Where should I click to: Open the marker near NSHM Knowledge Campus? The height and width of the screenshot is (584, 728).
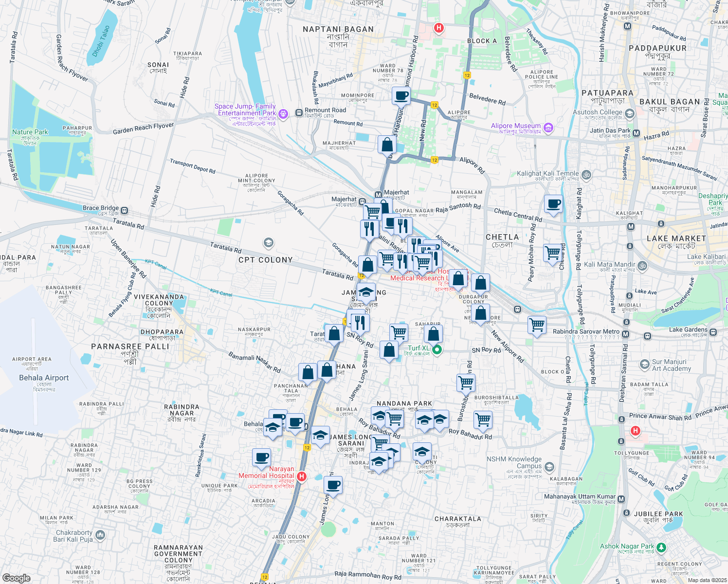[x=549, y=466]
